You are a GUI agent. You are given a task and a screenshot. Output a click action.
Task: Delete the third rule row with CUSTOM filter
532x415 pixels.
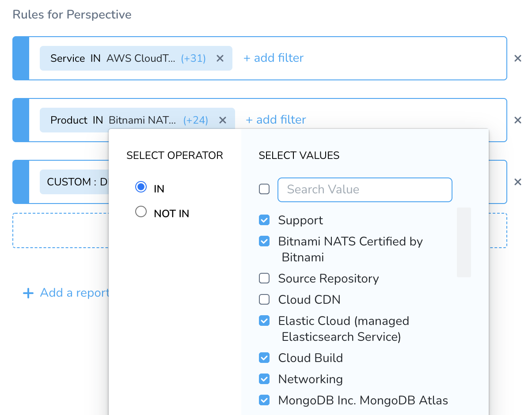(x=518, y=182)
